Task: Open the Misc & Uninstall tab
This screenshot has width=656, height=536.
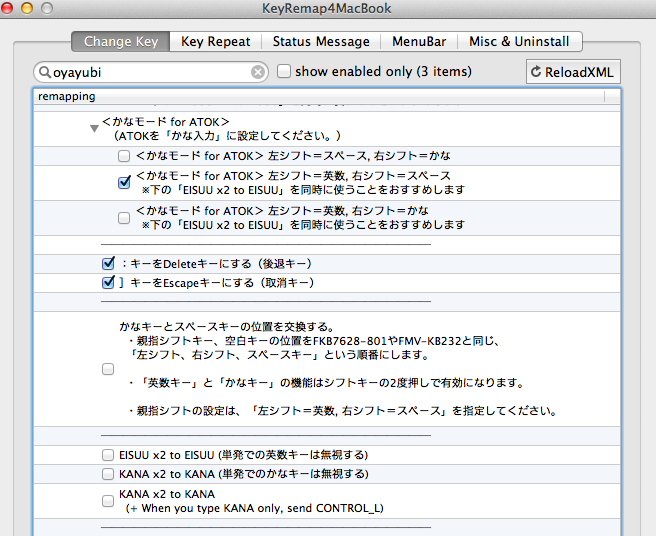Action: pos(519,41)
